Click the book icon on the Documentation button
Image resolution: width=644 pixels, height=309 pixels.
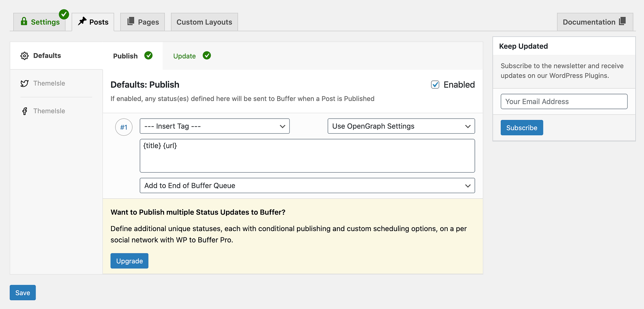tap(622, 21)
